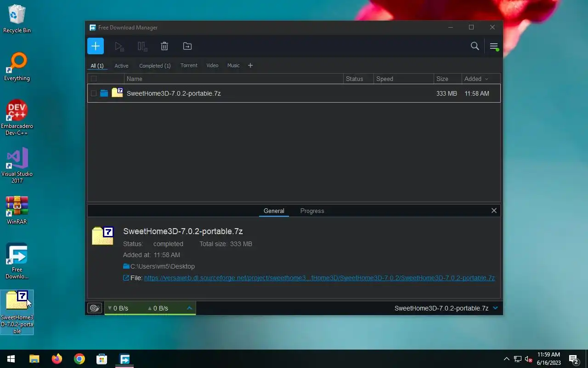This screenshot has height=368, width=588.
Task: Tick checkbox for SweetHome3D-7.0.2-portable.7z row
Action: pos(94,93)
